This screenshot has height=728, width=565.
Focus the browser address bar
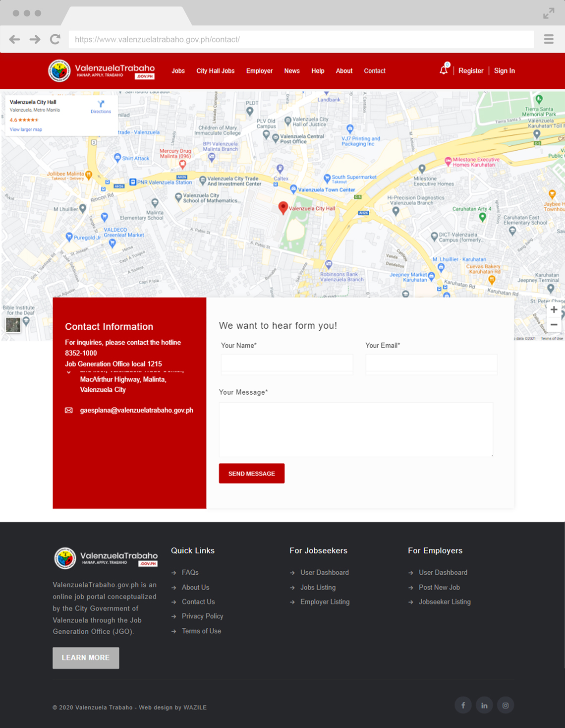[301, 39]
